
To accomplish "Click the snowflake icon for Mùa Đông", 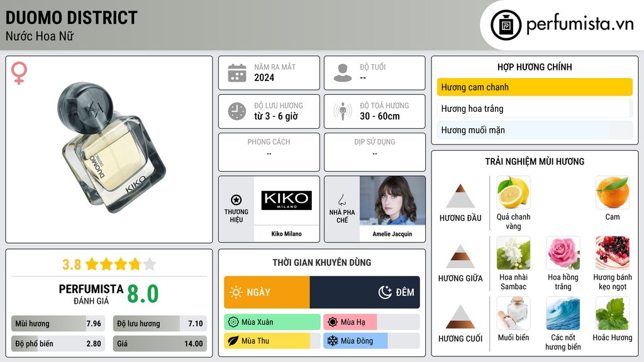I will click(333, 341).
